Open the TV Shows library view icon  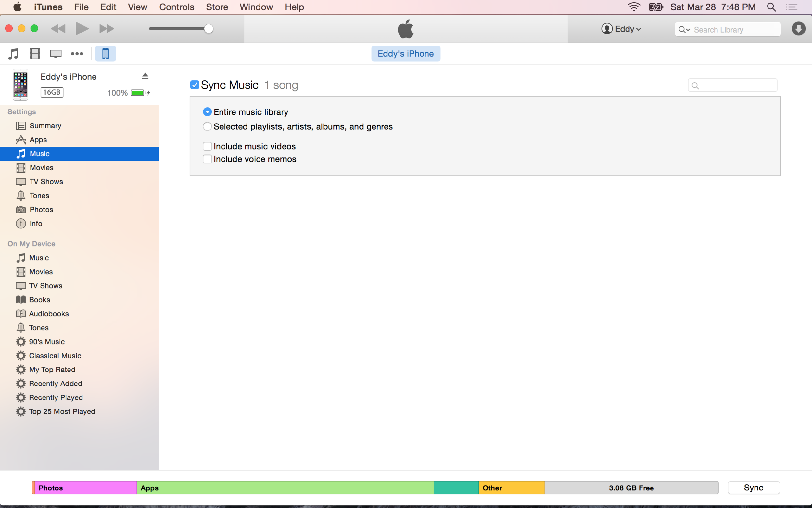tap(56, 54)
